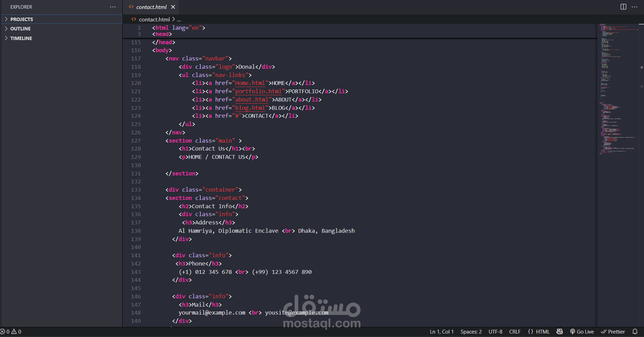644x337 pixels.
Task: Open the editor's more actions ellipsis menu
Action: [634, 7]
